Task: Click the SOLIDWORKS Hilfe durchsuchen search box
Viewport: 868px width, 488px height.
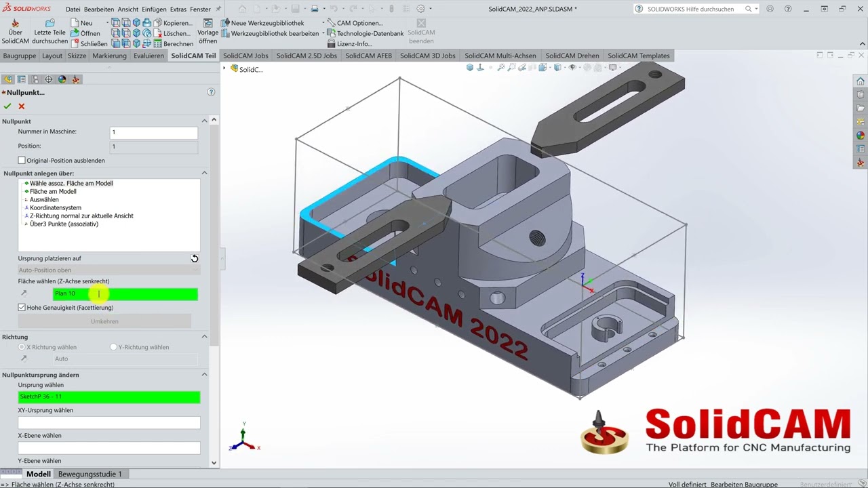Action: (x=696, y=9)
